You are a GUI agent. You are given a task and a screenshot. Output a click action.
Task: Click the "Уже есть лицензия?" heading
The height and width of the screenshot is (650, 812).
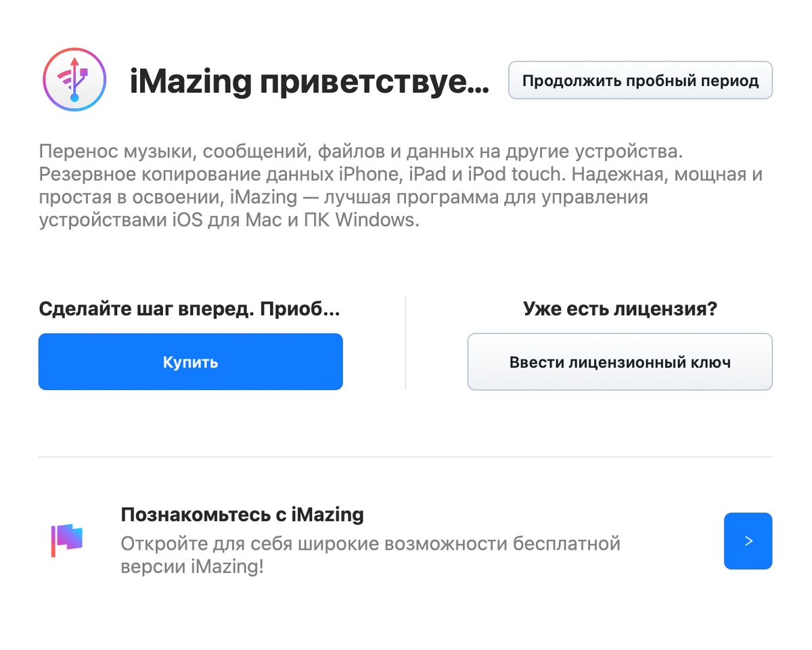point(619,309)
